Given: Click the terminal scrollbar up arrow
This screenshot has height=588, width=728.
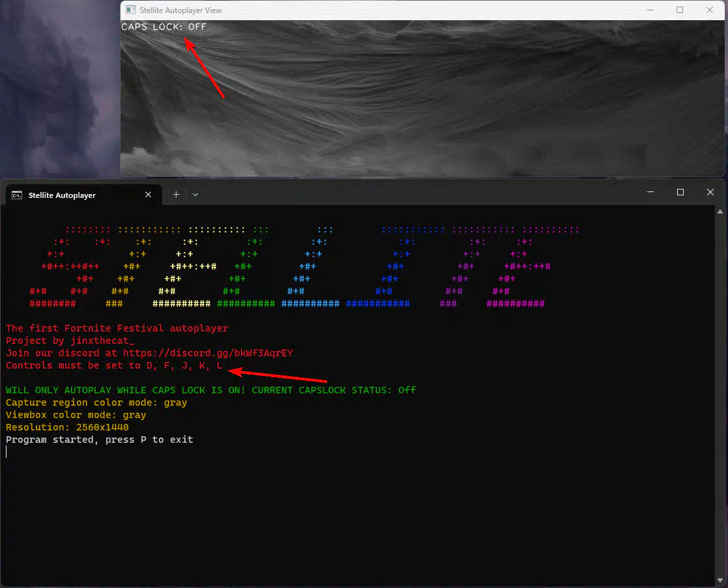Looking at the screenshot, I should coord(720,212).
